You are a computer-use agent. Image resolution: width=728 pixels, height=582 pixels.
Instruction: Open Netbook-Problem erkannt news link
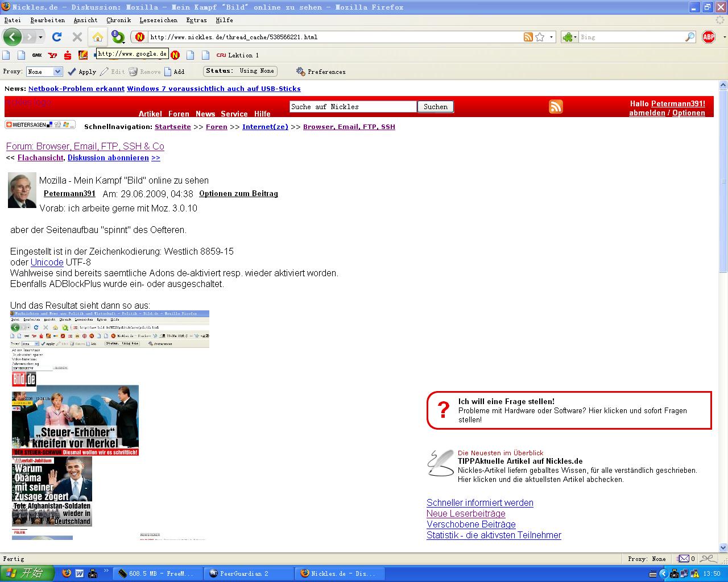(x=76, y=89)
